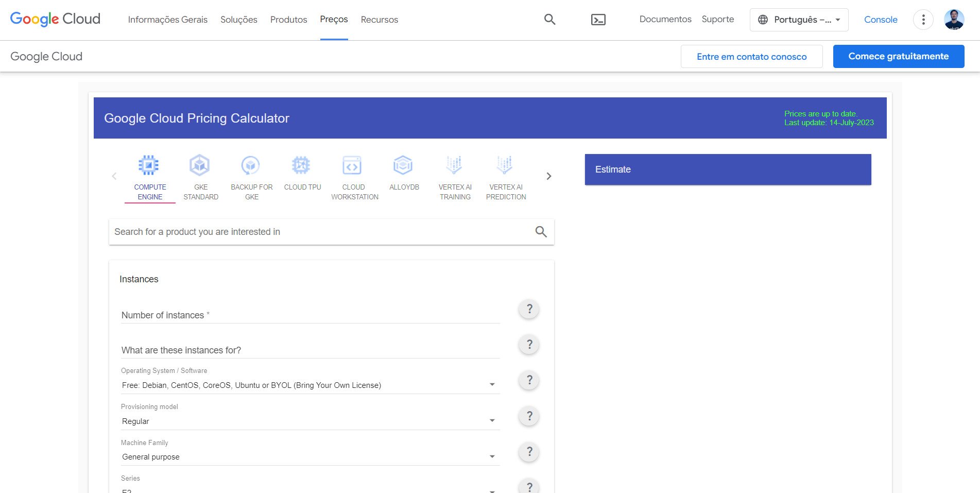Select the GKE Standard product icon
The height and width of the screenshot is (493, 980).
coord(200,165)
